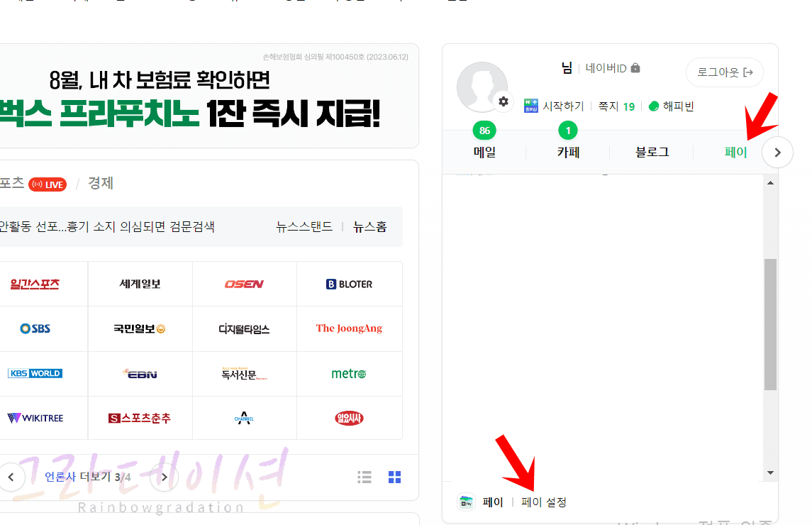812x525 pixels.
Task: Click the LIVE badge next to sports
Action: 48,184
